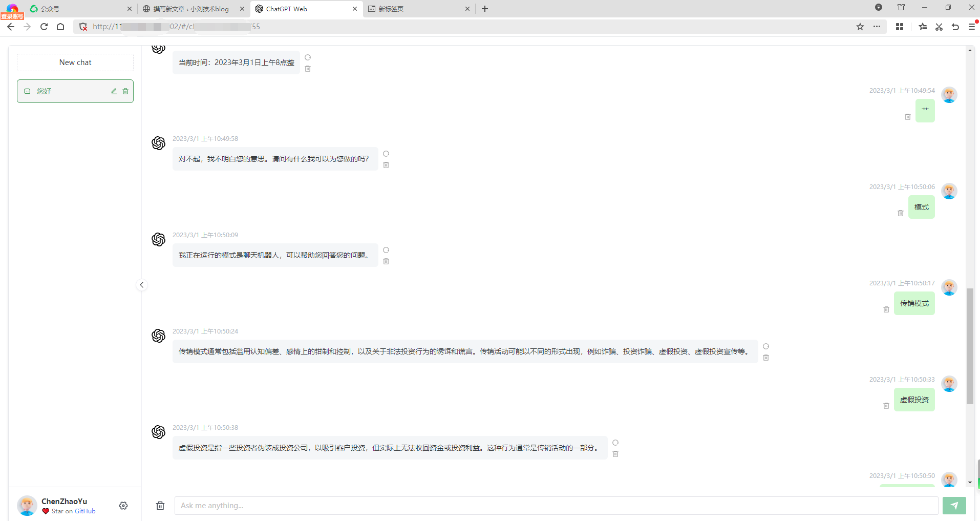Screen dimensions: 980x521
Task: Open browser's three-dot address bar menu
Action: pos(877,27)
